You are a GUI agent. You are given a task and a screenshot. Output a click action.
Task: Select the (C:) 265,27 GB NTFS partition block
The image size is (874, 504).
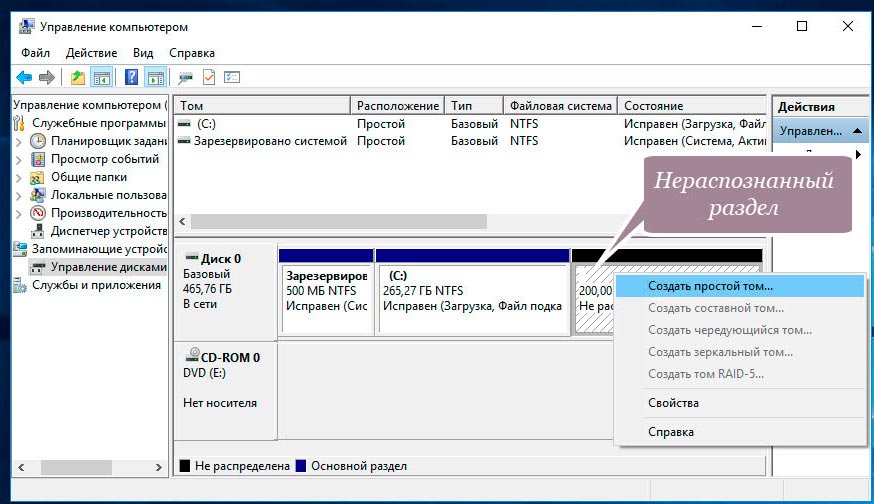471,297
